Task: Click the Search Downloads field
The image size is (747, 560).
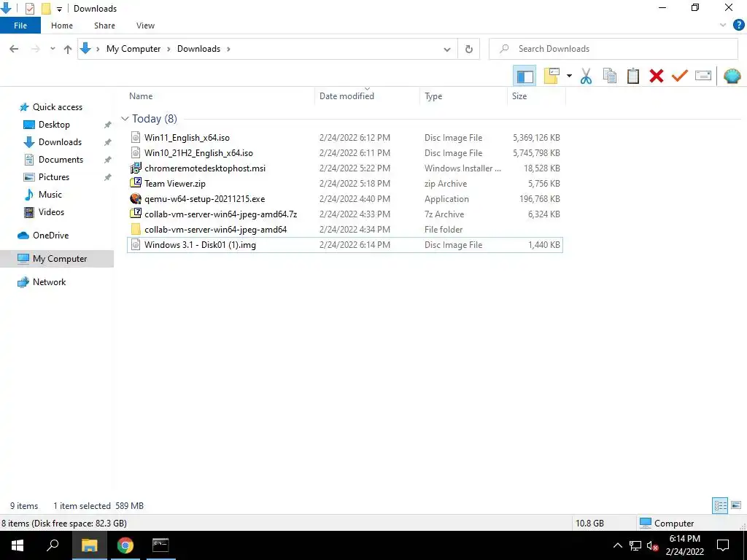Action: tap(613, 49)
